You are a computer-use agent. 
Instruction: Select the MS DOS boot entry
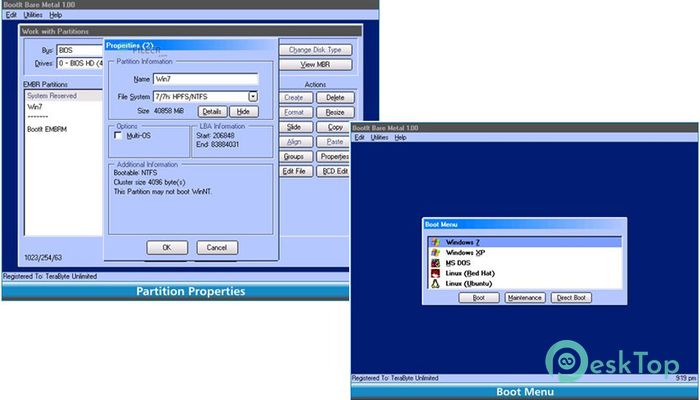click(525, 263)
